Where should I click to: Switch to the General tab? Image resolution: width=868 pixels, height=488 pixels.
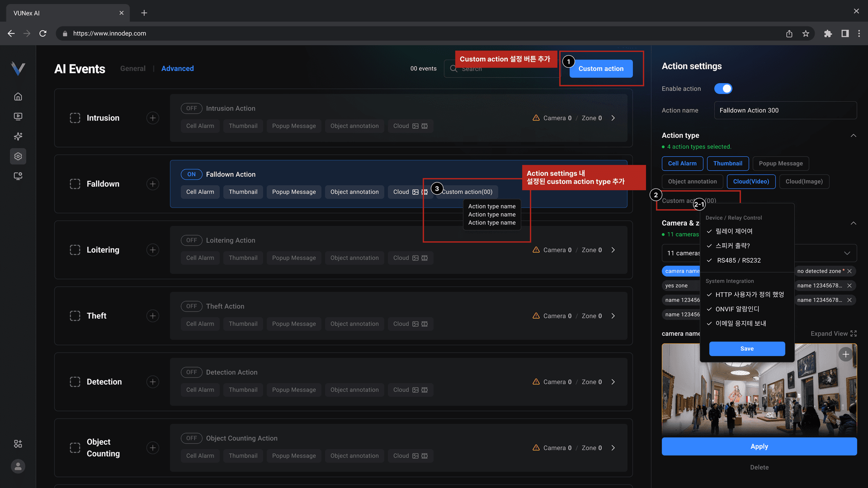(133, 69)
